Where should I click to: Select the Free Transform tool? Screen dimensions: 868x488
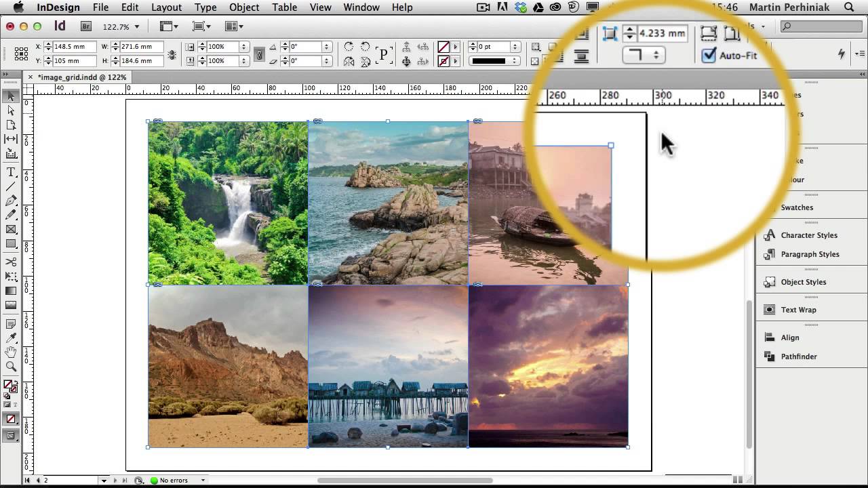point(11,276)
